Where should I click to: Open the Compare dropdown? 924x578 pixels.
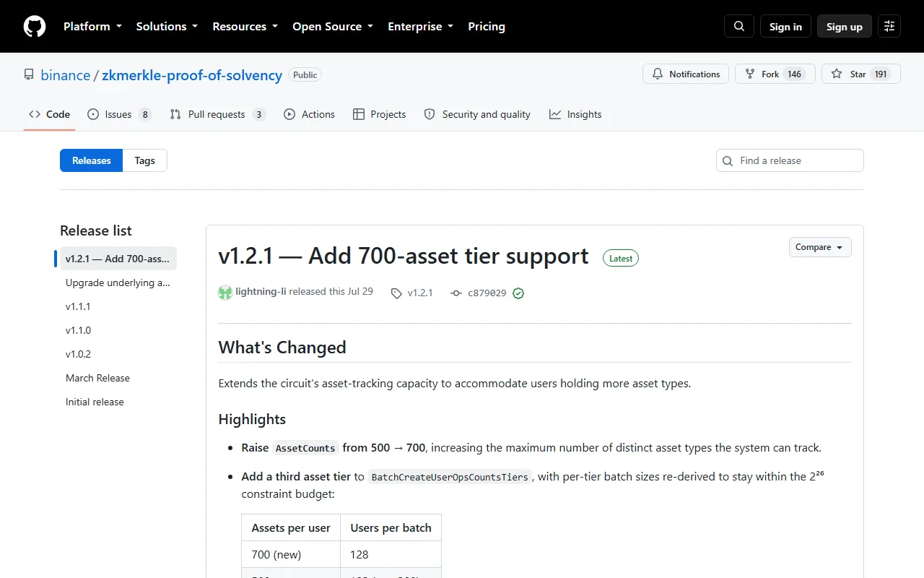pyautogui.click(x=820, y=247)
